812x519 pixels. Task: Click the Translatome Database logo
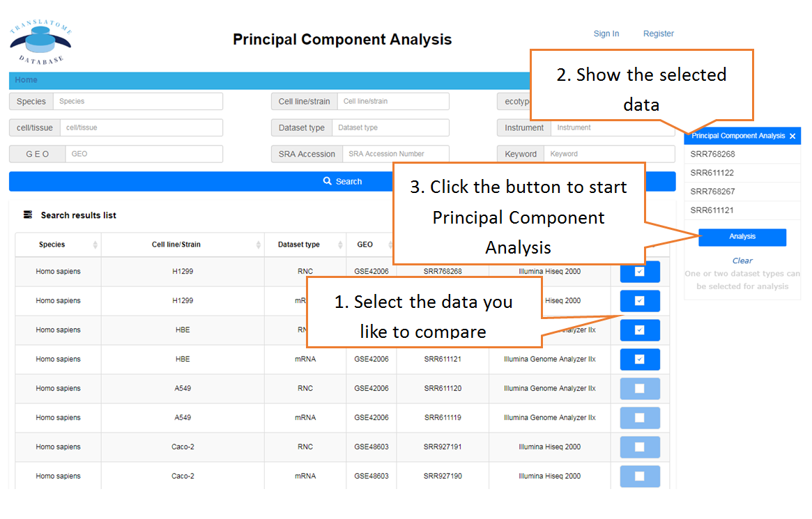coord(41,41)
